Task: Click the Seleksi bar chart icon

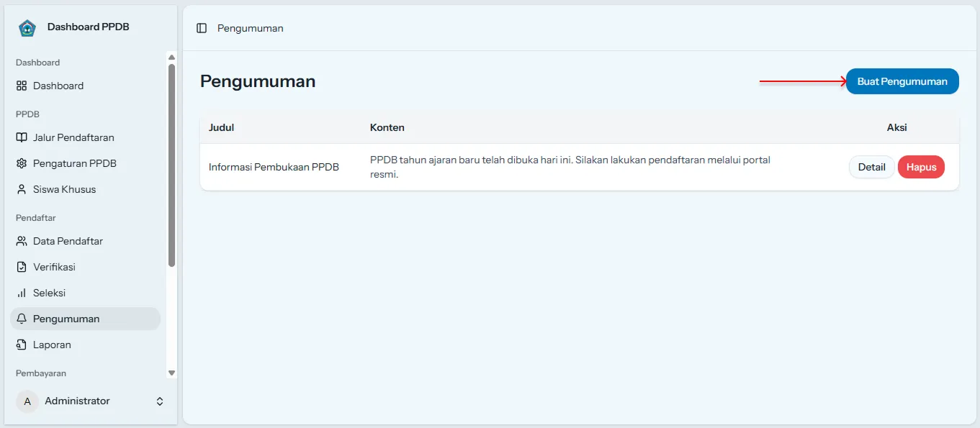Action: 22,293
